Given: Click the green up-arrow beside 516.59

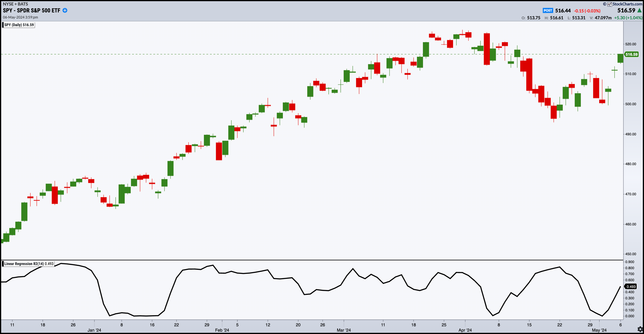Looking at the screenshot, I should click(640, 10).
